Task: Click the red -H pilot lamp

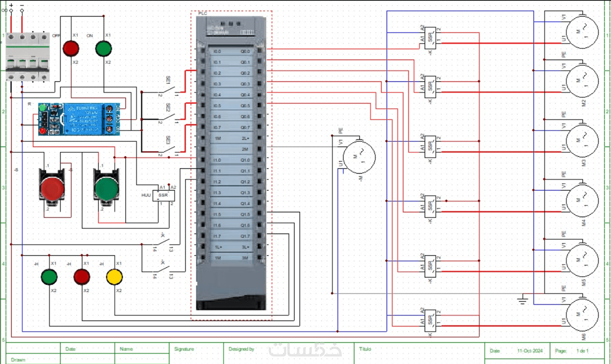Action: 82,277
